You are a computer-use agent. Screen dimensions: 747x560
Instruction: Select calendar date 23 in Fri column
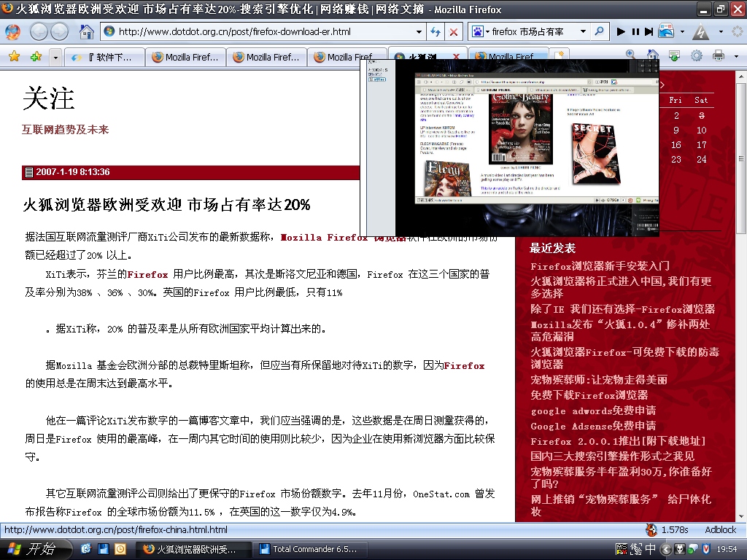676,159
